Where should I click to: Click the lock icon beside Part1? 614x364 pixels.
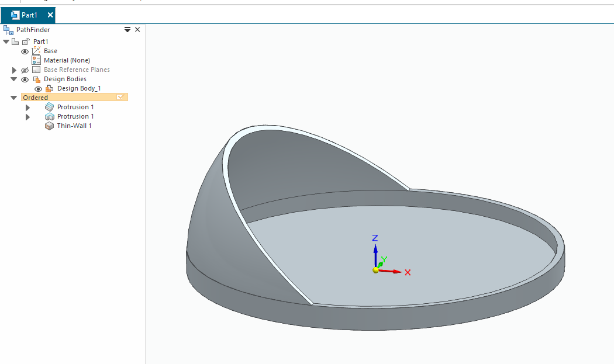coord(26,41)
